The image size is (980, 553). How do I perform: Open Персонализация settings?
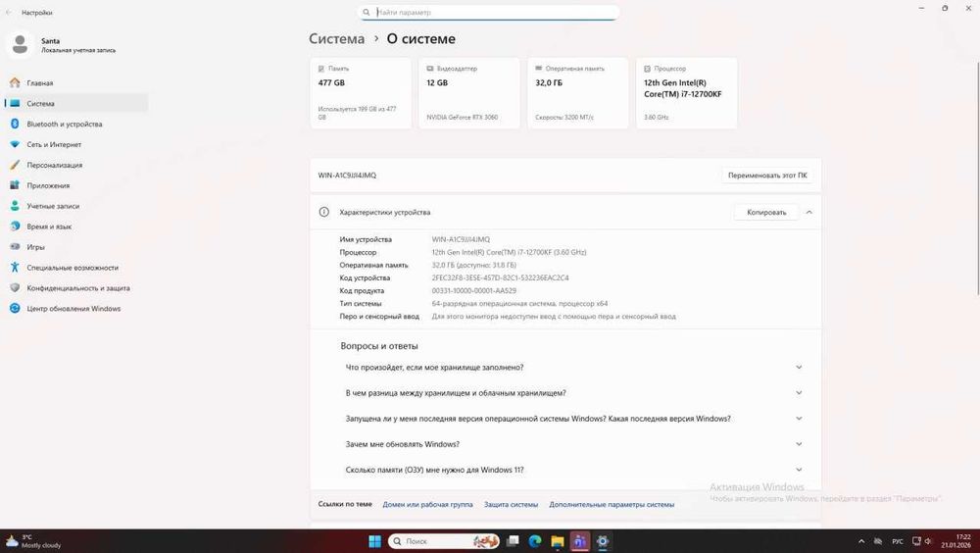(76, 165)
